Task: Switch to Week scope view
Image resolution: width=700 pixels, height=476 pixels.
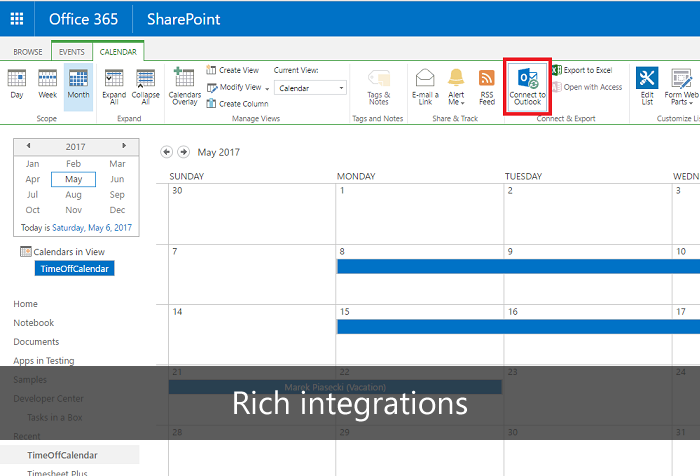Action: pyautogui.click(x=47, y=84)
